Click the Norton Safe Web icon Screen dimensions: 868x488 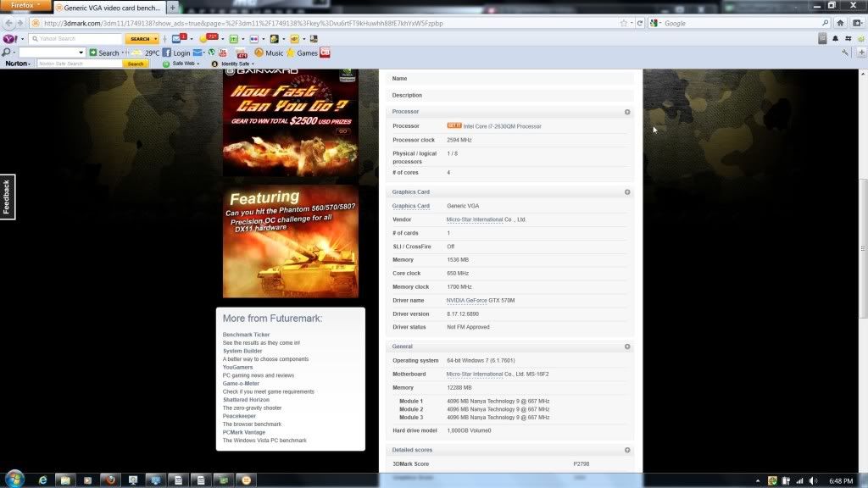pos(166,64)
